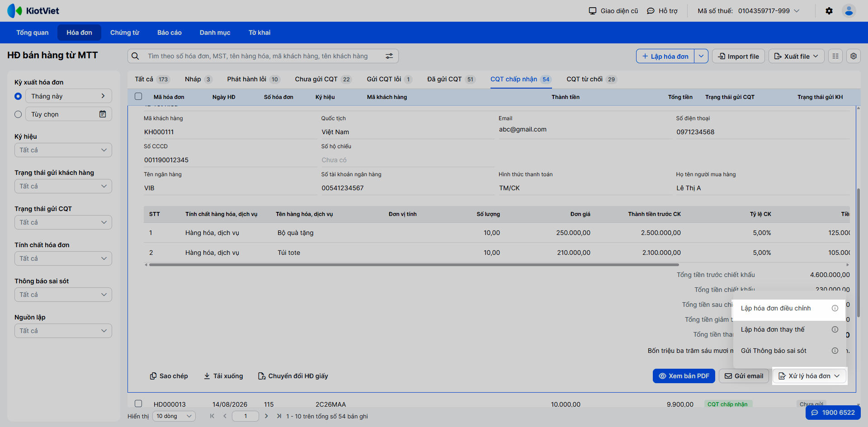Switch to Nháp tab
Image resolution: width=868 pixels, height=427 pixels.
point(198,79)
